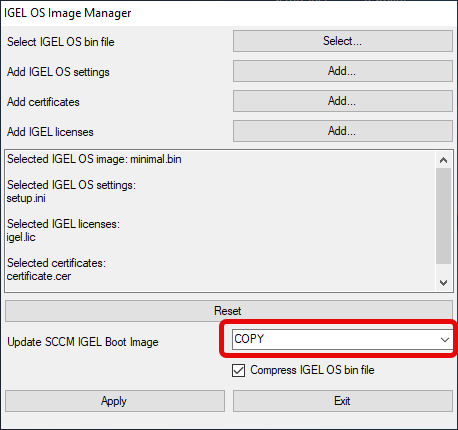
Task: Click the certificate.cer entry in summary
Action: (x=39, y=276)
